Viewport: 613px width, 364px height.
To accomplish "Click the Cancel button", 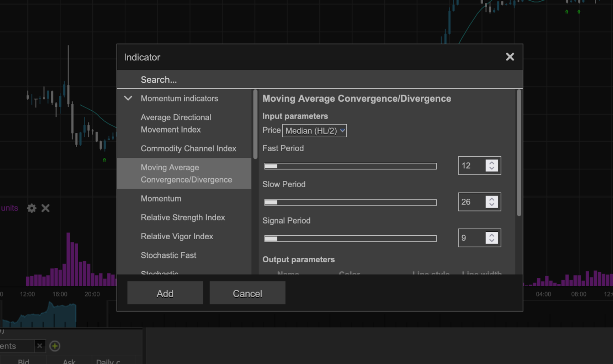I will tap(247, 293).
